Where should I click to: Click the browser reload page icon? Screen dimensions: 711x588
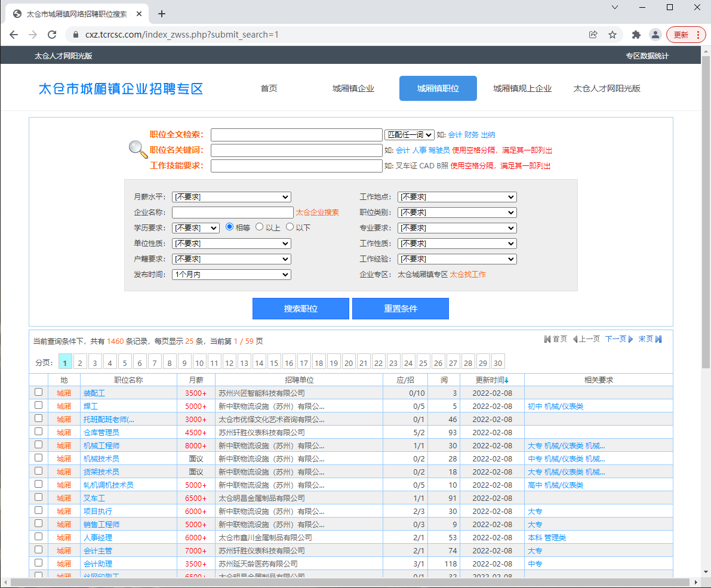[x=52, y=35]
